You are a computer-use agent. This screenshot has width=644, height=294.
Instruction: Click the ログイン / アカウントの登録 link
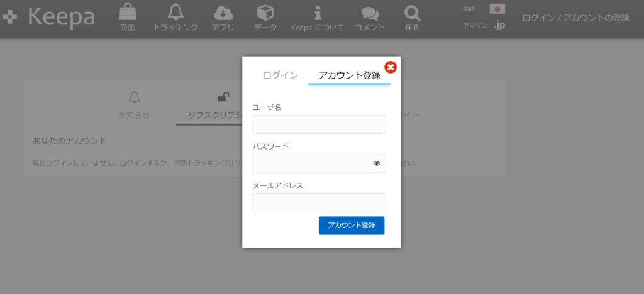575,18
